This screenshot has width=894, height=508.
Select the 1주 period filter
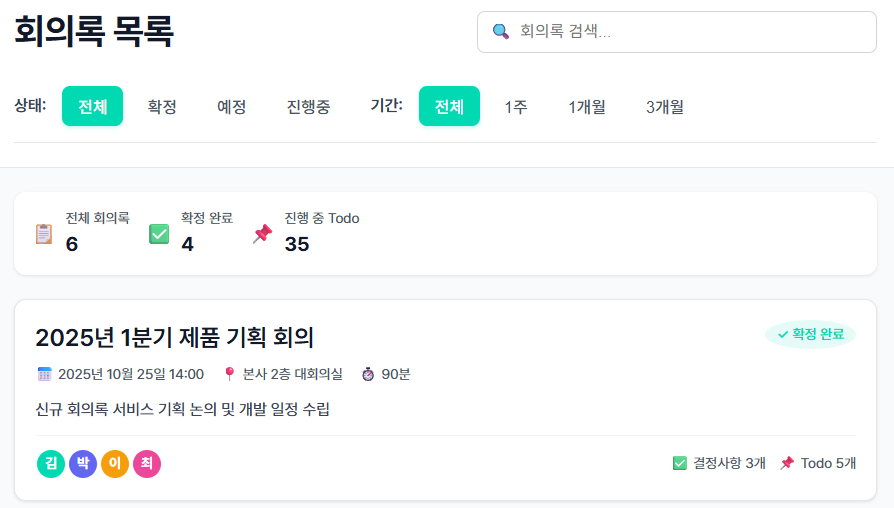[516, 107]
